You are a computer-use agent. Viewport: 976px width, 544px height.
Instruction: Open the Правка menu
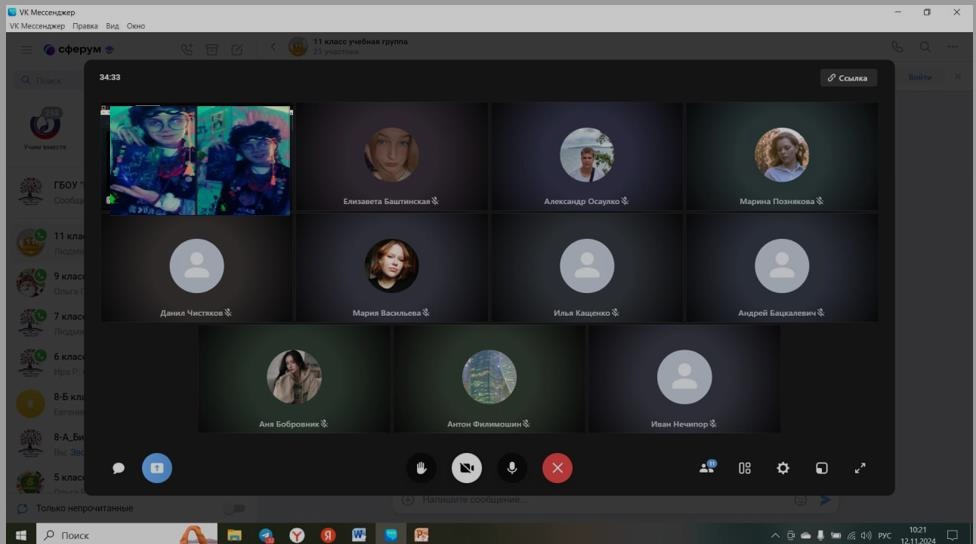(x=85, y=26)
